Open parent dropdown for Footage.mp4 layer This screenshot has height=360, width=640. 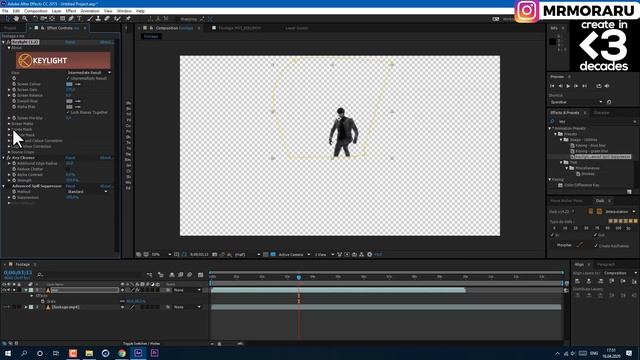tap(187, 307)
